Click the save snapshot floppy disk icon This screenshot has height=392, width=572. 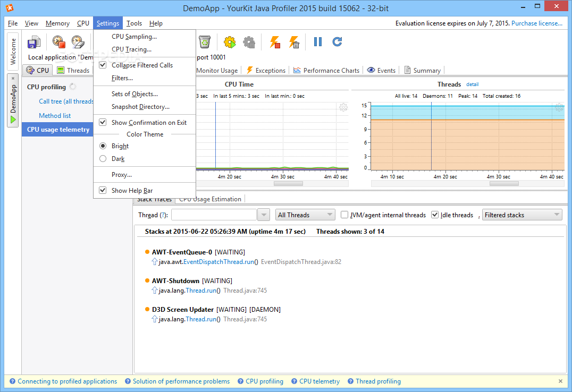coord(34,42)
